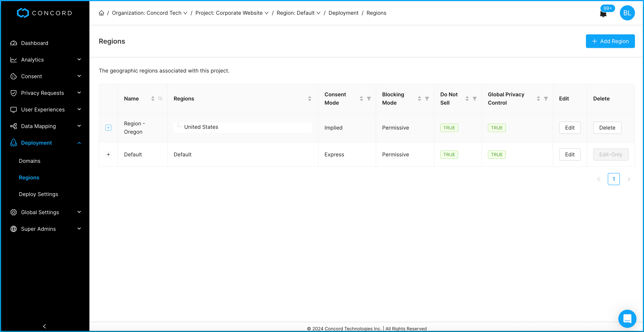The image size is (644, 332).
Task: Click the search icon in Name column
Action: tap(160, 99)
